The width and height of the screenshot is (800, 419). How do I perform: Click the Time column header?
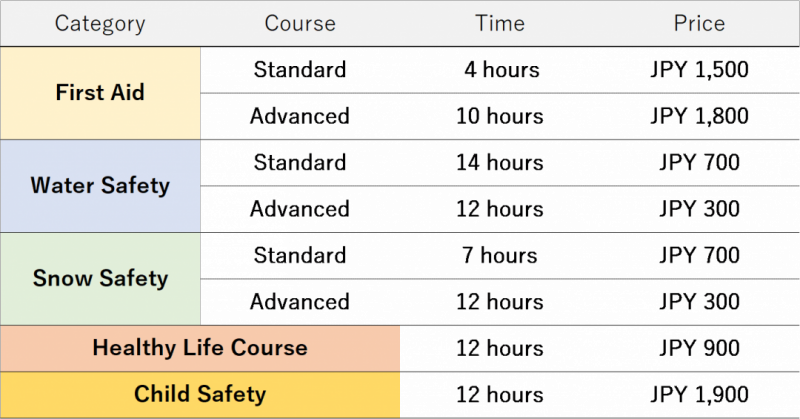tap(500, 23)
